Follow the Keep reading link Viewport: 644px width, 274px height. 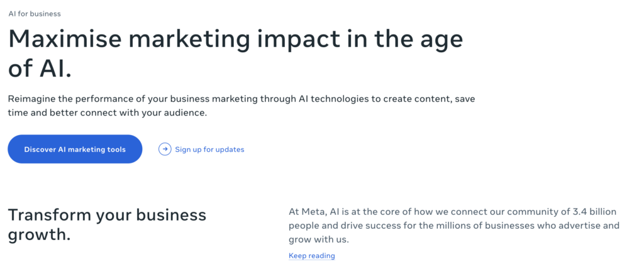pyautogui.click(x=311, y=256)
